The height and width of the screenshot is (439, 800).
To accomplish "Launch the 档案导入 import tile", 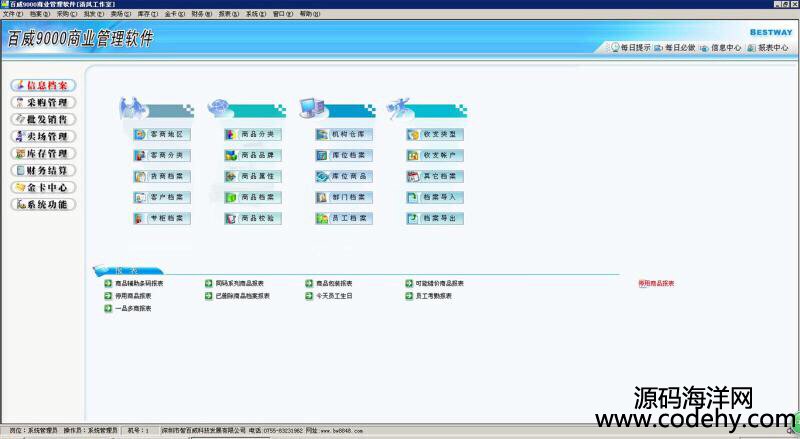I will (435, 197).
